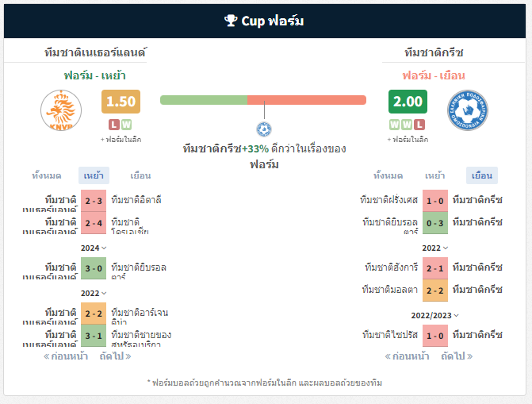The image size is (532, 404).
Task: Go to ก่อนหน้า page under Greece matches
Action: tap(407, 356)
